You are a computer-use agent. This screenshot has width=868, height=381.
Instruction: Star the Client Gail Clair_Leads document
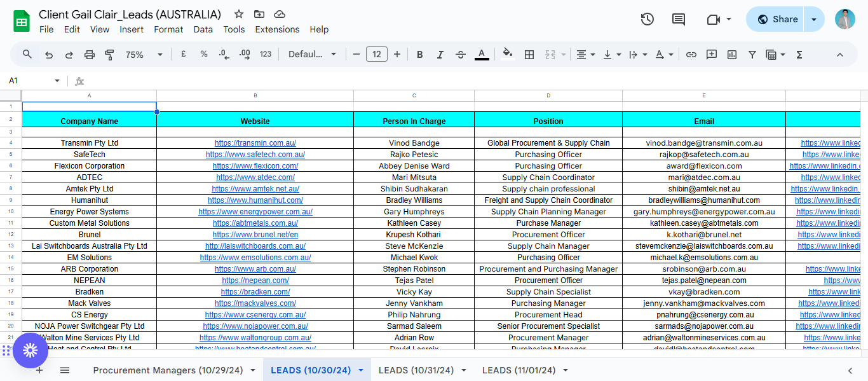tap(239, 14)
